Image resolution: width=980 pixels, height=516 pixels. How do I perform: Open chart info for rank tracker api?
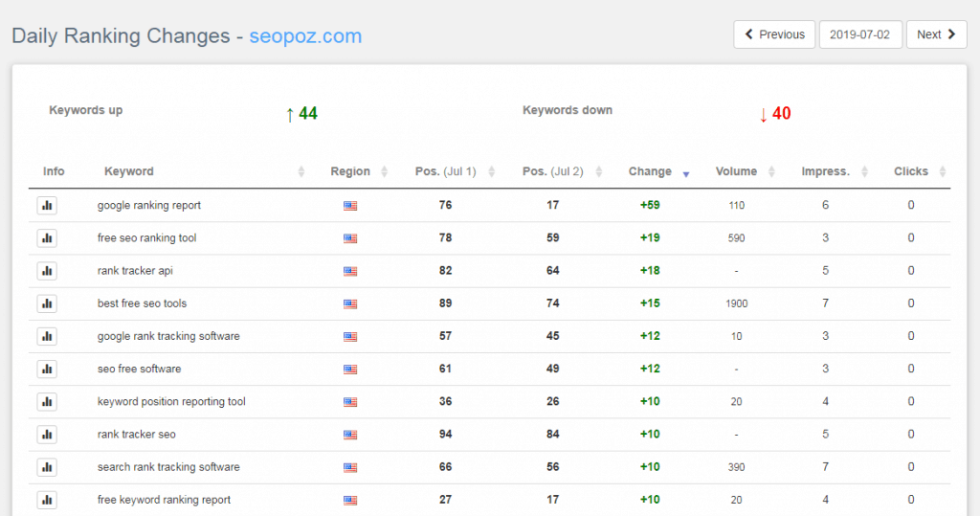coord(47,271)
